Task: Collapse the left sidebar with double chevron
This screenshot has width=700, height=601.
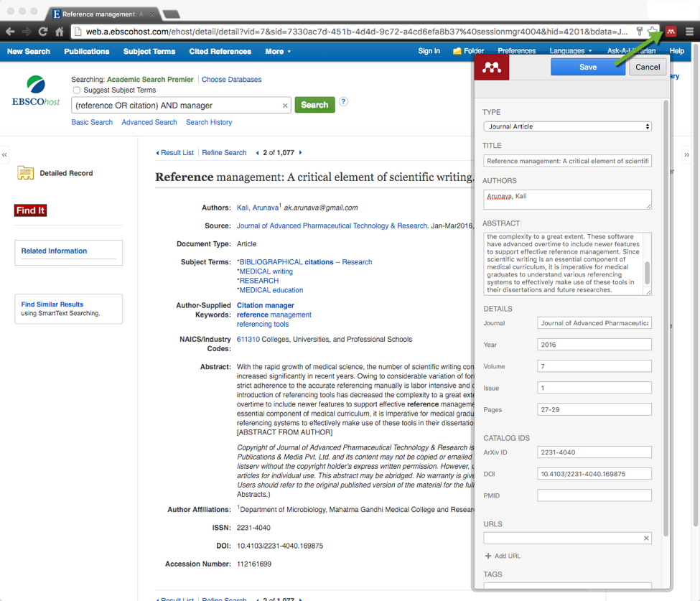Action: (x=4, y=155)
